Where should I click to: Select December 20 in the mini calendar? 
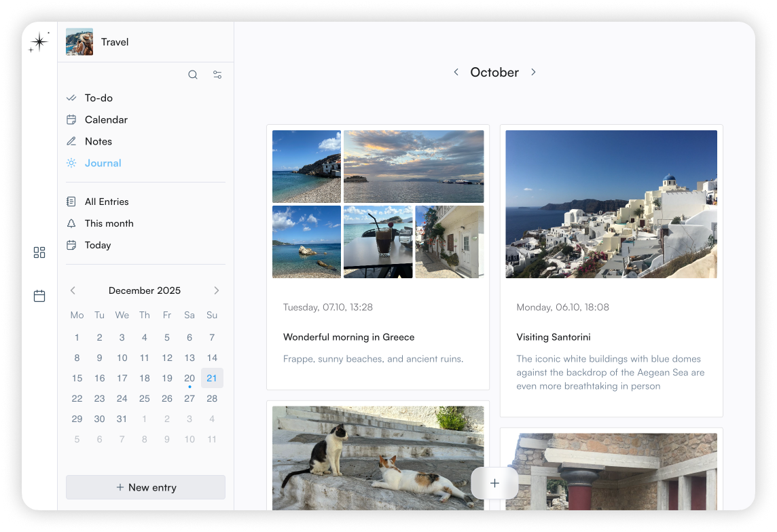[x=189, y=378]
